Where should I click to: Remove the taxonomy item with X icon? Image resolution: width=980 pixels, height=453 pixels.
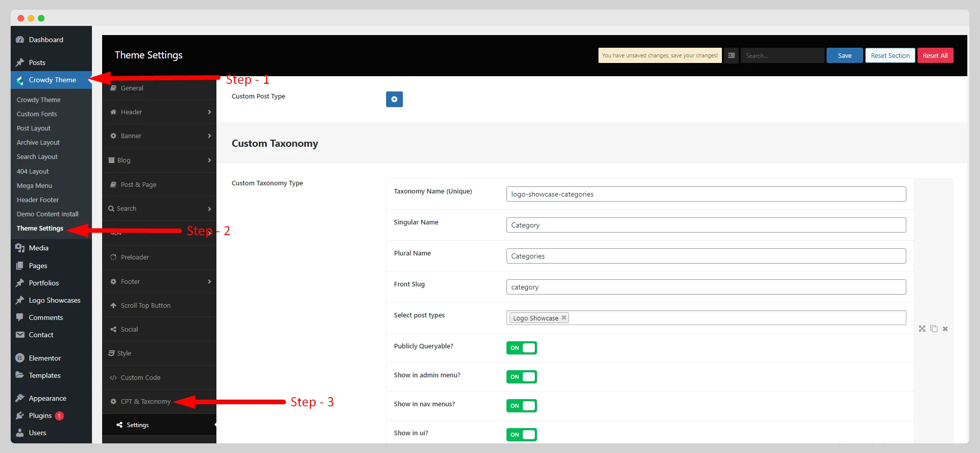pyautogui.click(x=945, y=329)
